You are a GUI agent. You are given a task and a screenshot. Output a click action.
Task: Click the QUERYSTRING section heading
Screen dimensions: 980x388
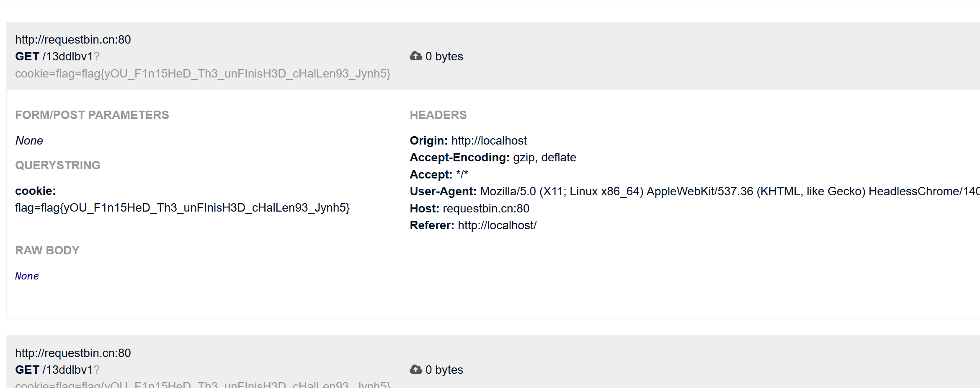point(58,166)
